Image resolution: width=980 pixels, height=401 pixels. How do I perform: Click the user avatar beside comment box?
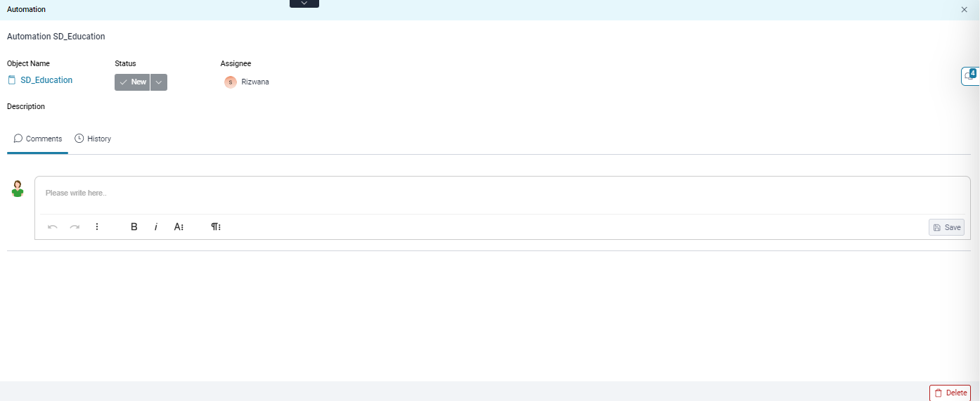click(18, 189)
